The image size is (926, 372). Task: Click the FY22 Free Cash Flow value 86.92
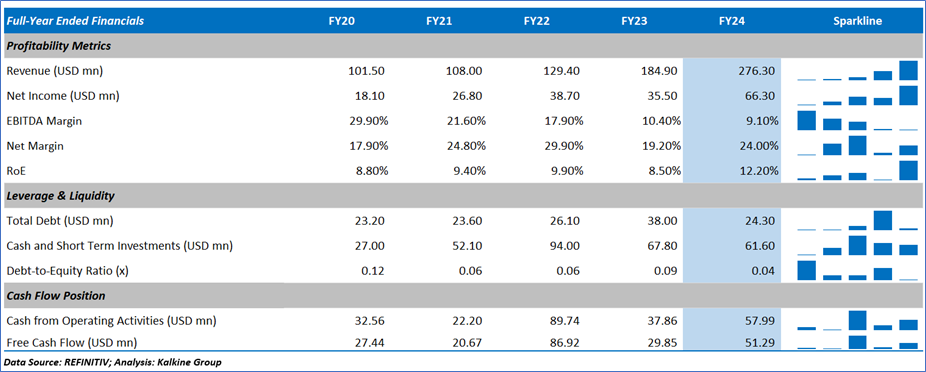click(565, 342)
